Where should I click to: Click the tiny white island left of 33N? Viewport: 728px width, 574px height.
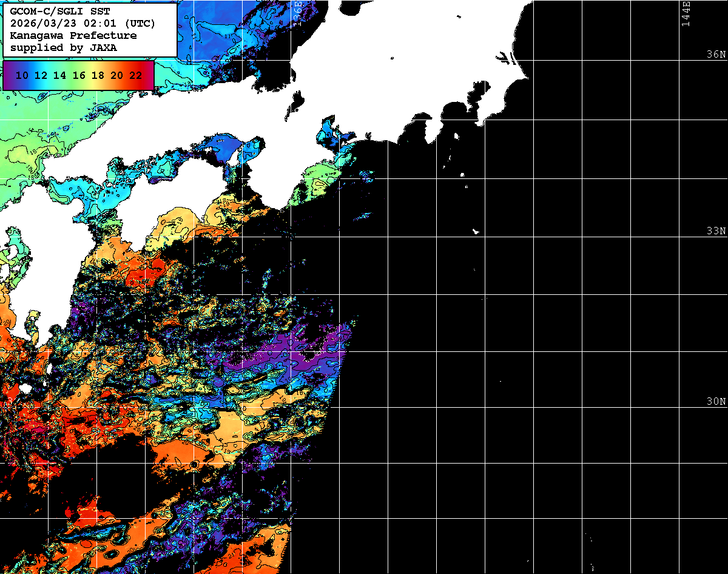tap(476, 231)
